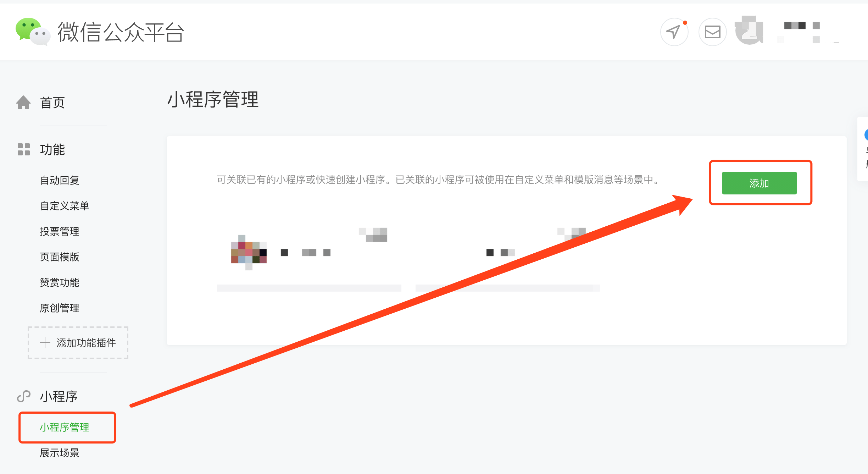
Task: Click the 首页 link
Action: click(x=52, y=103)
